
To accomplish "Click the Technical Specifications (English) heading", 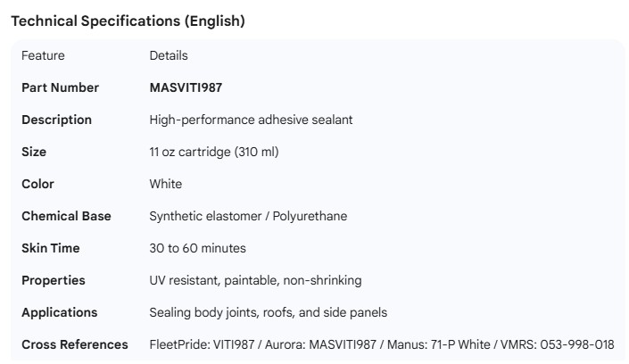I will pos(128,21).
